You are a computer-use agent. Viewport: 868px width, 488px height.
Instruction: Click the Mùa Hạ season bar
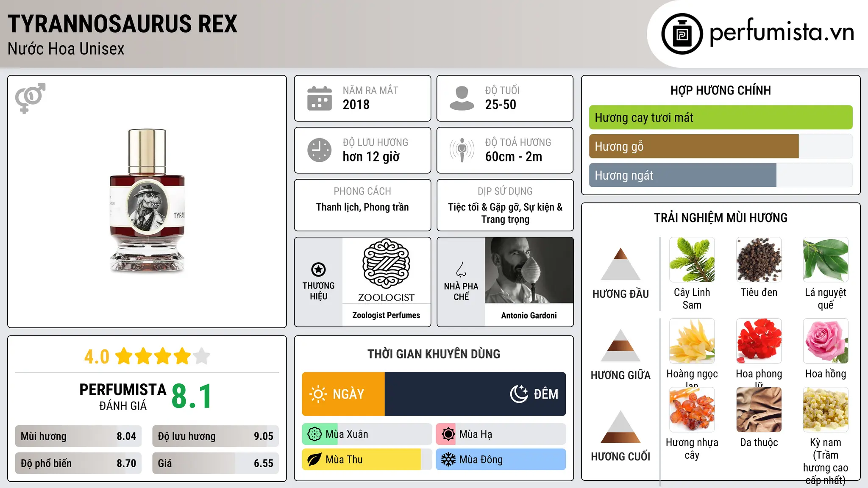[x=501, y=434]
